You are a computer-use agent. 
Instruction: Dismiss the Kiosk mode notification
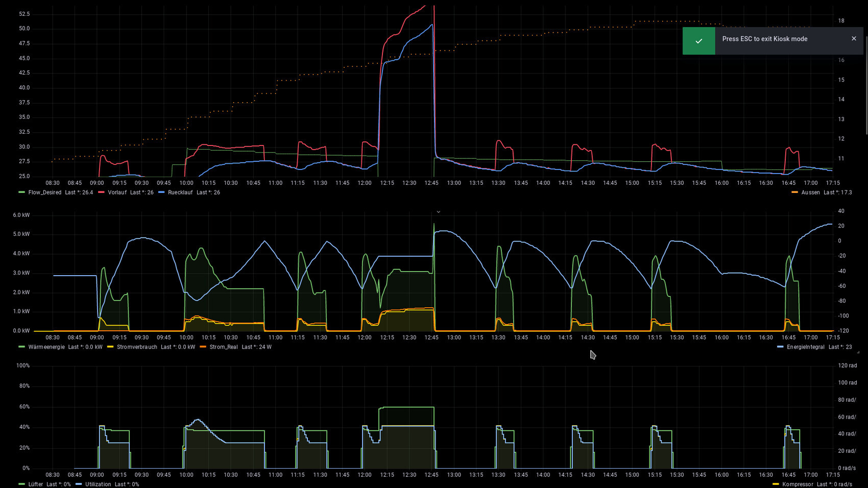click(854, 39)
